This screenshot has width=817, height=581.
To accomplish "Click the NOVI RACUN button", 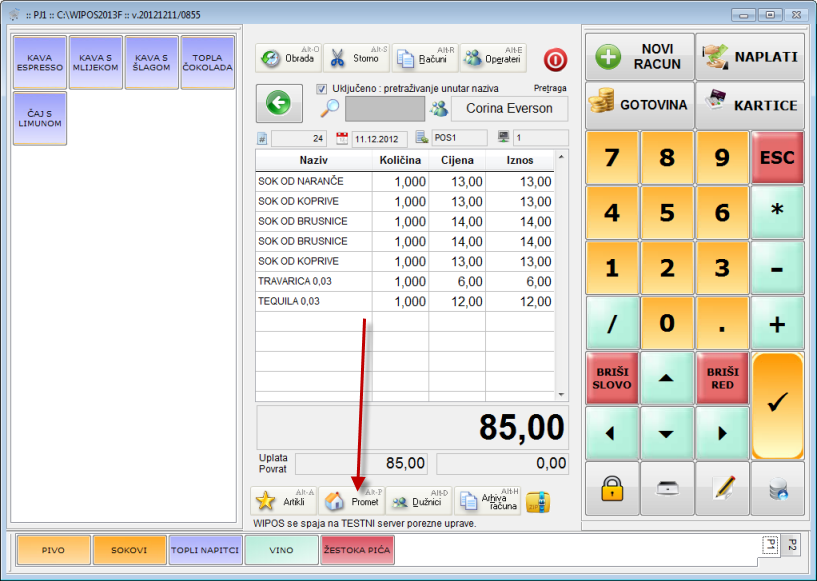I will [x=639, y=57].
